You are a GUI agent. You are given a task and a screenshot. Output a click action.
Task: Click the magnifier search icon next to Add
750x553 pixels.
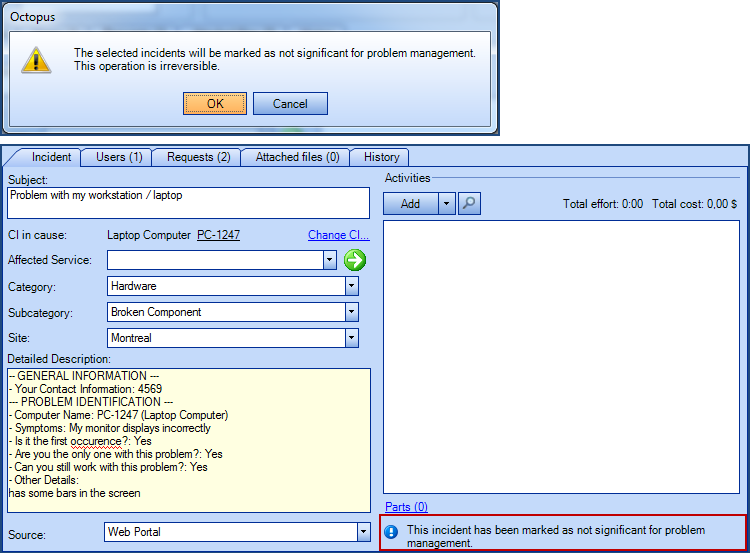tap(469, 203)
